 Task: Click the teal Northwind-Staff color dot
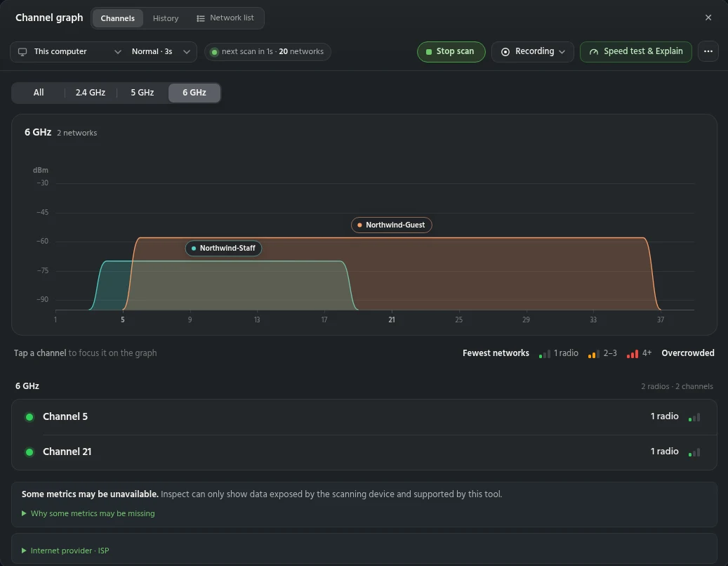[x=194, y=249]
